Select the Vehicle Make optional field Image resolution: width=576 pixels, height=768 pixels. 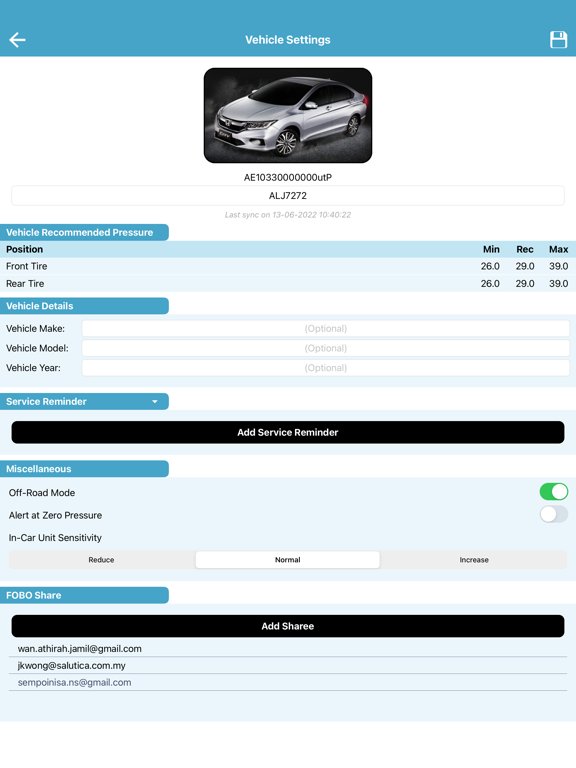(326, 329)
